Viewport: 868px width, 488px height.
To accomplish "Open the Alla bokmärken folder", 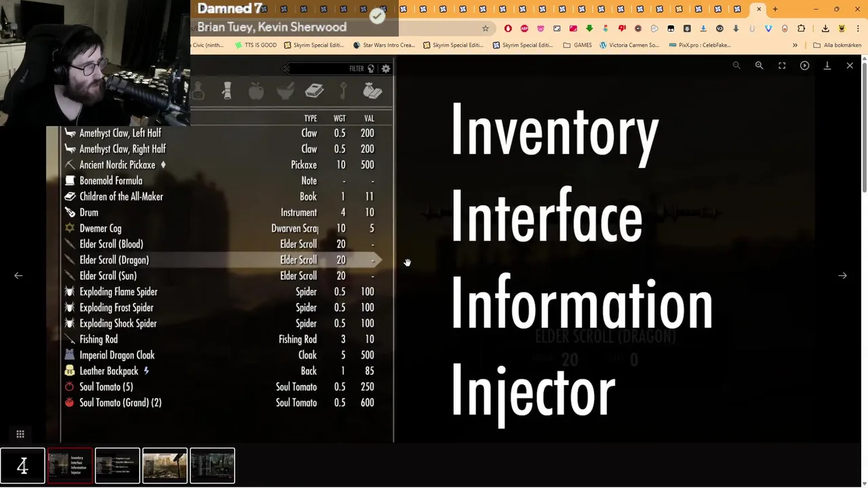I will (x=837, y=45).
